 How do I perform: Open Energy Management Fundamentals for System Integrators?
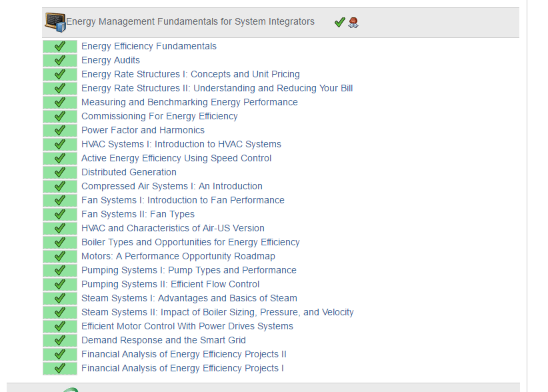point(190,22)
